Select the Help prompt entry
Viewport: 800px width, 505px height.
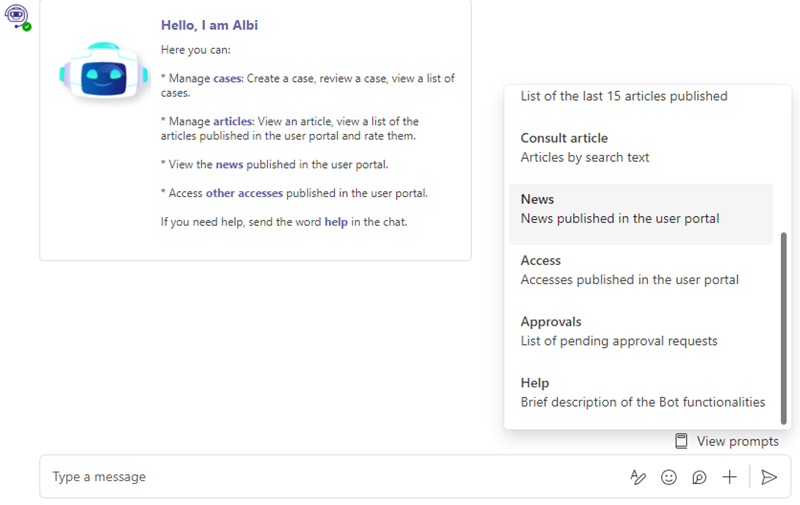(x=641, y=393)
